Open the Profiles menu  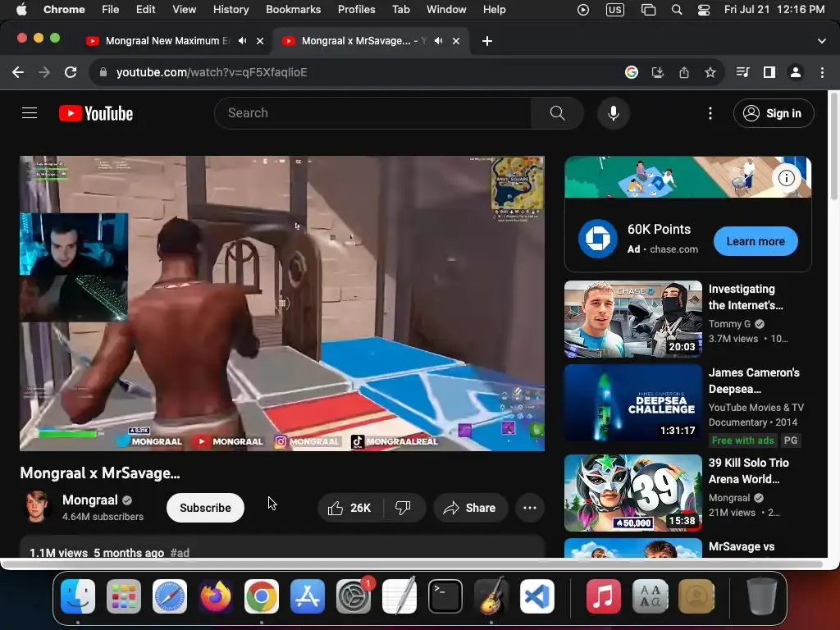tap(356, 10)
